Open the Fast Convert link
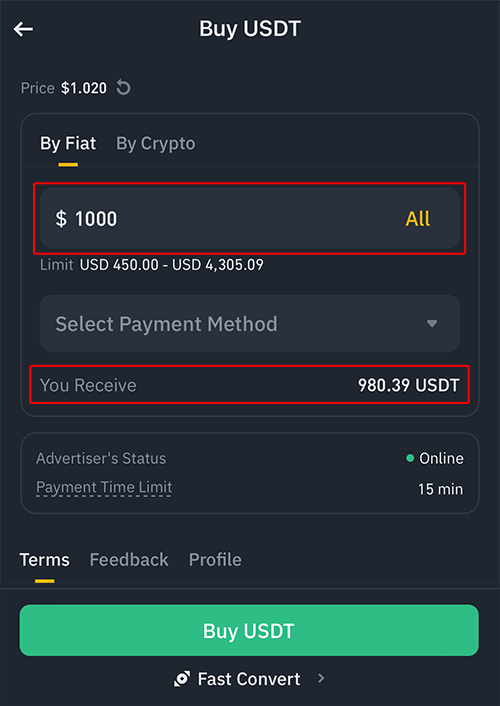The image size is (500, 706). pyautogui.click(x=249, y=679)
